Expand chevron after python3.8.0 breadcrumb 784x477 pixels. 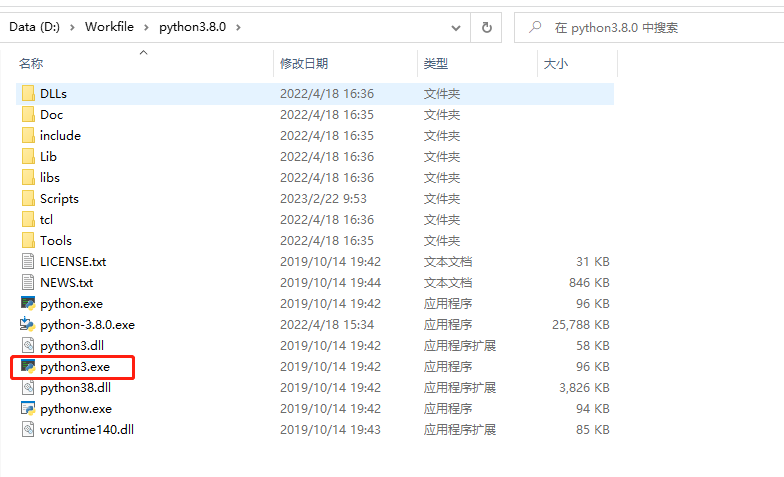[238, 28]
